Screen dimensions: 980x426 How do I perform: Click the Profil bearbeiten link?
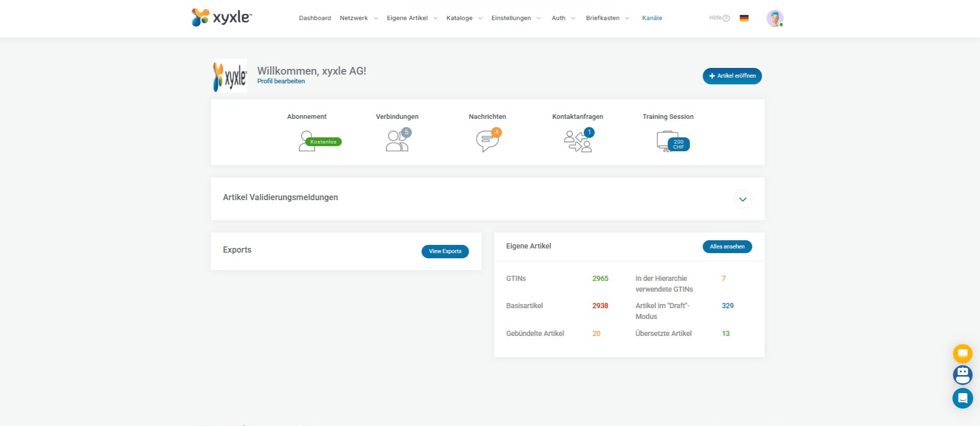[x=281, y=81]
